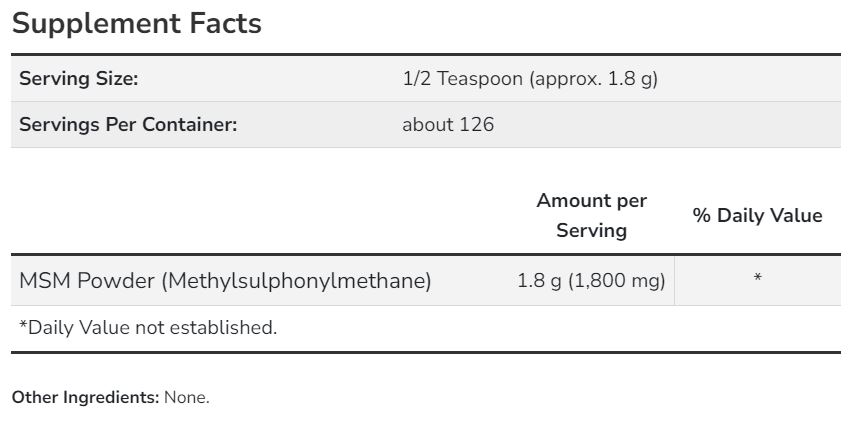Screen dimensions: 855x423
Task: Click the "(Methylsulphonylmethane)" text
Action: tap(296, 281)
